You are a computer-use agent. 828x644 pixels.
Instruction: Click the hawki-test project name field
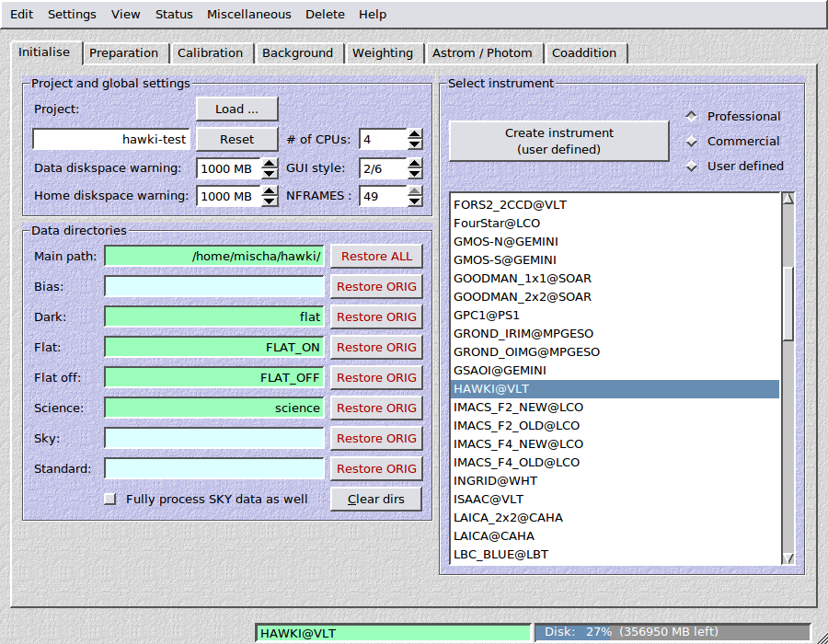point(111,139)
